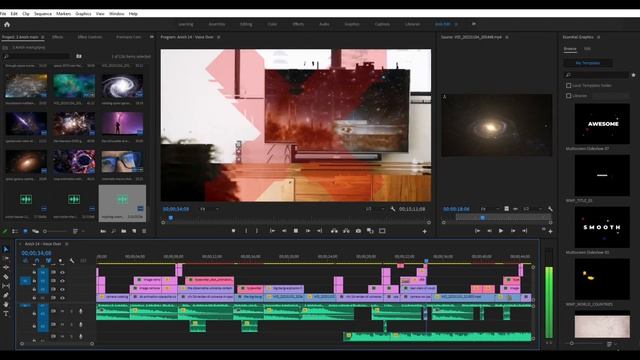Open the Window menu
Viewport: 640px width, 360px height.
(116, 13)
